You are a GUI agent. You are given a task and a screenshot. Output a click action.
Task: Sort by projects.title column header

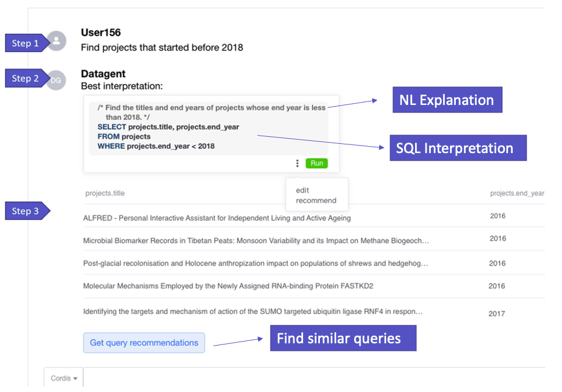tap(105, 193)
